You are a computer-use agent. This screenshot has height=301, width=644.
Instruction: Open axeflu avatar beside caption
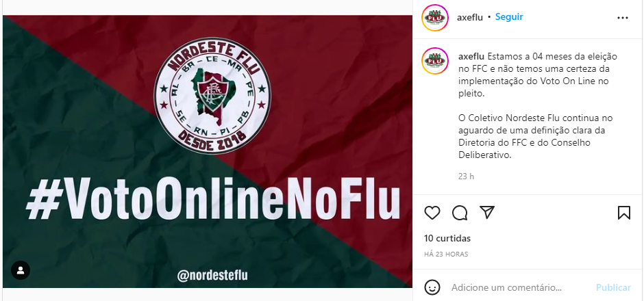(x=434, y=62)
